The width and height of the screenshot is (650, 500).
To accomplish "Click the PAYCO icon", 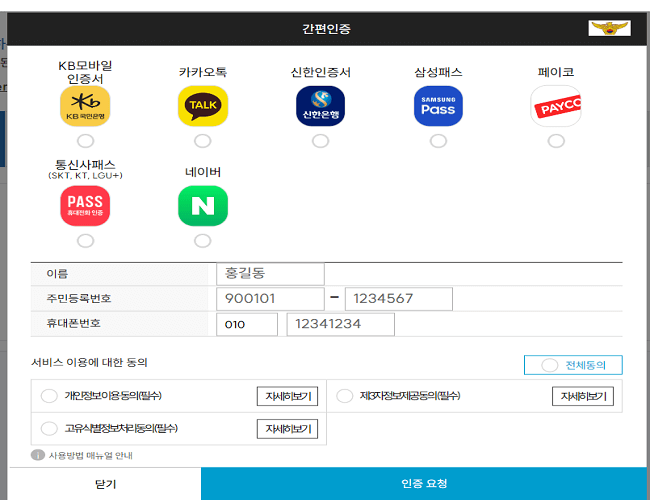I will [556, 106].
